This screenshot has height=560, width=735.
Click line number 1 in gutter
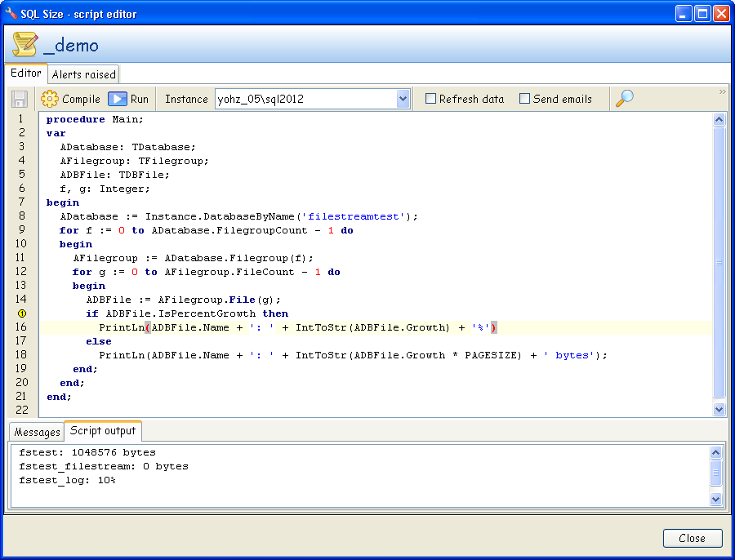pos(20,119)
